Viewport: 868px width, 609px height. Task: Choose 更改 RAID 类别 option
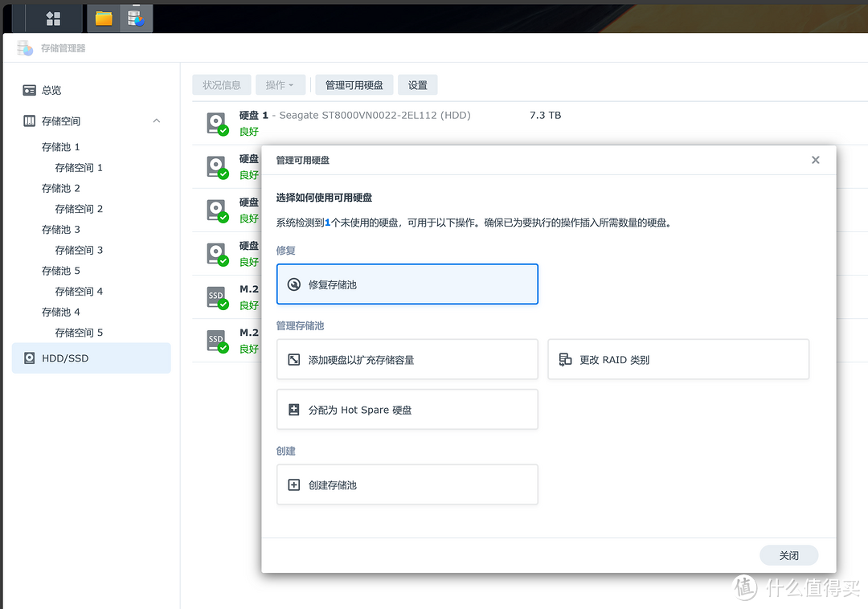coord(678,360)
